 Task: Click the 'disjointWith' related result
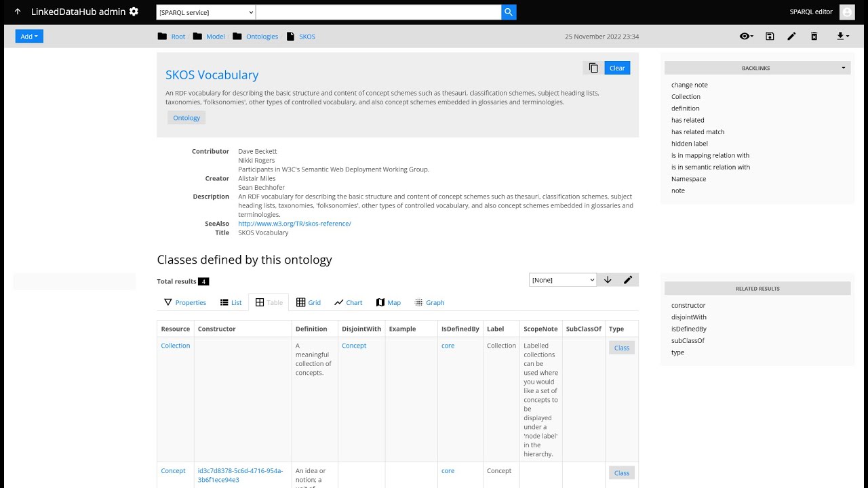coord(688,317)
